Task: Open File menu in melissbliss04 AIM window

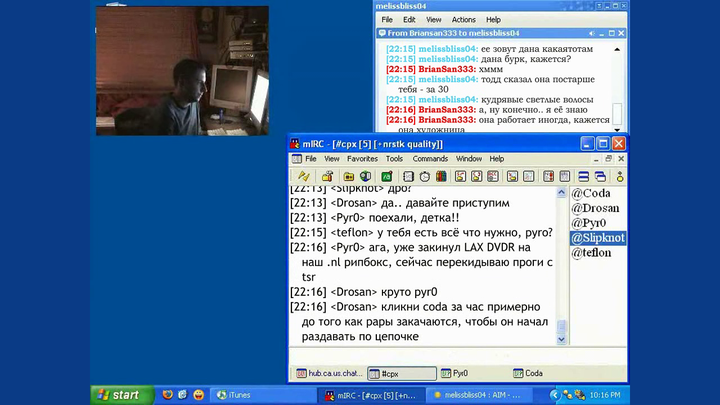Action: (387, 20)
